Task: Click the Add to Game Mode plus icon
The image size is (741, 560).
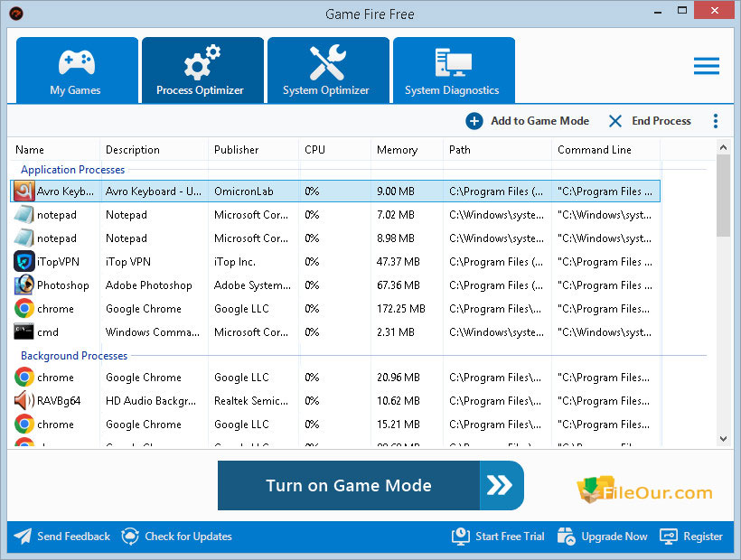Action: 474,121
